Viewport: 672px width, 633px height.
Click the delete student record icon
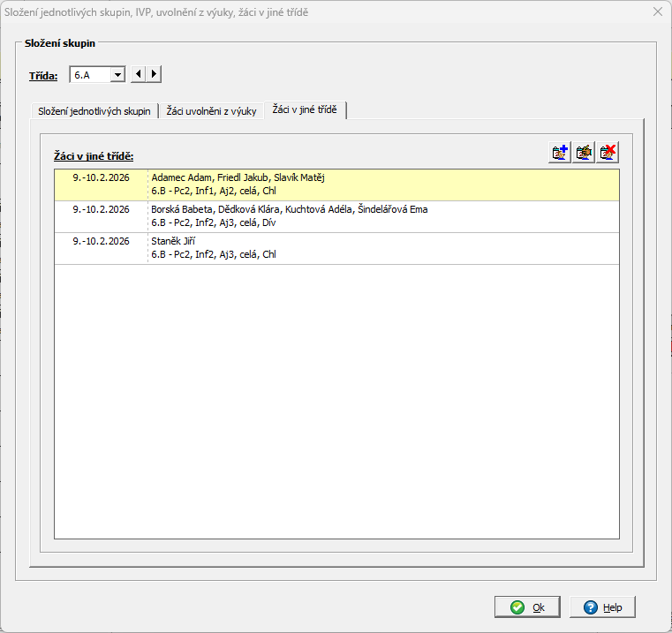point(607,152)
